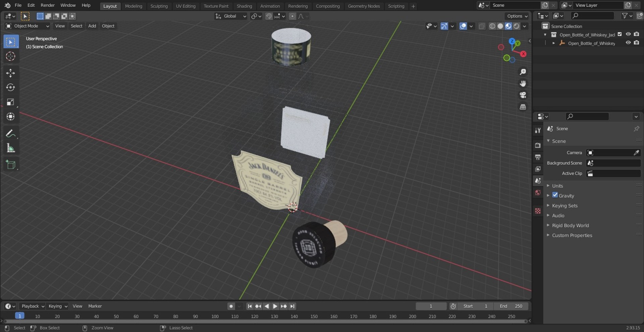Open the Add menu in viewport header
Image resolution: width=644 pixels, height=332 pixels.
tap(92, 26)
